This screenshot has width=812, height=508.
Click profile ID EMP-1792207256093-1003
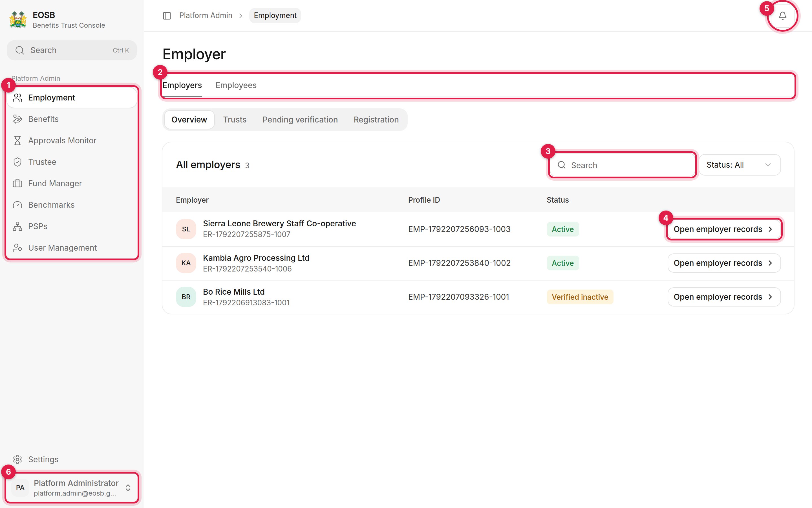(x=459, y=229)
